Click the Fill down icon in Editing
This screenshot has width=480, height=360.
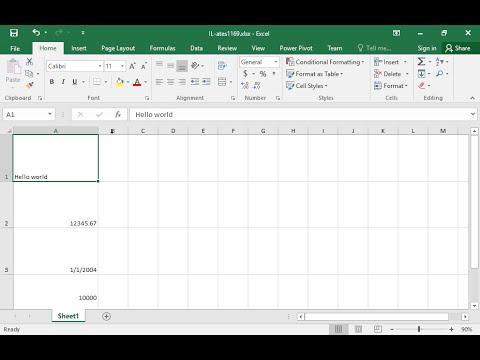[x=421, y=73]
